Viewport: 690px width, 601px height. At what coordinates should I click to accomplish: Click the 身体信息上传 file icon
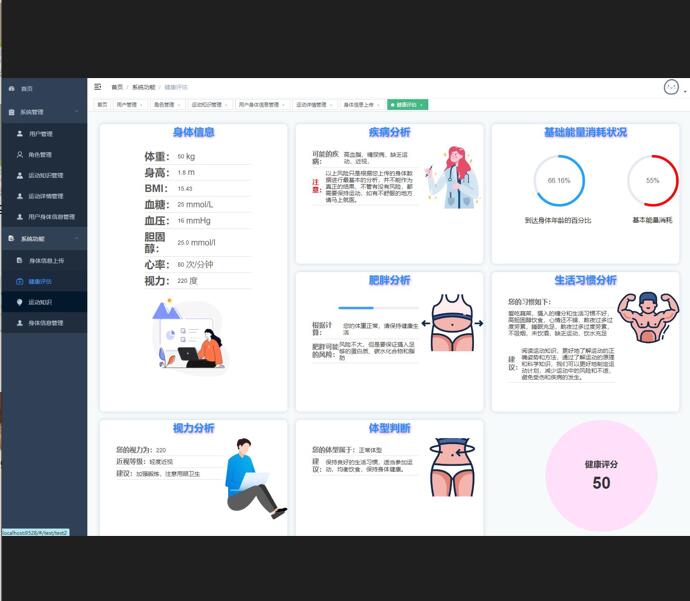[20, 260]
